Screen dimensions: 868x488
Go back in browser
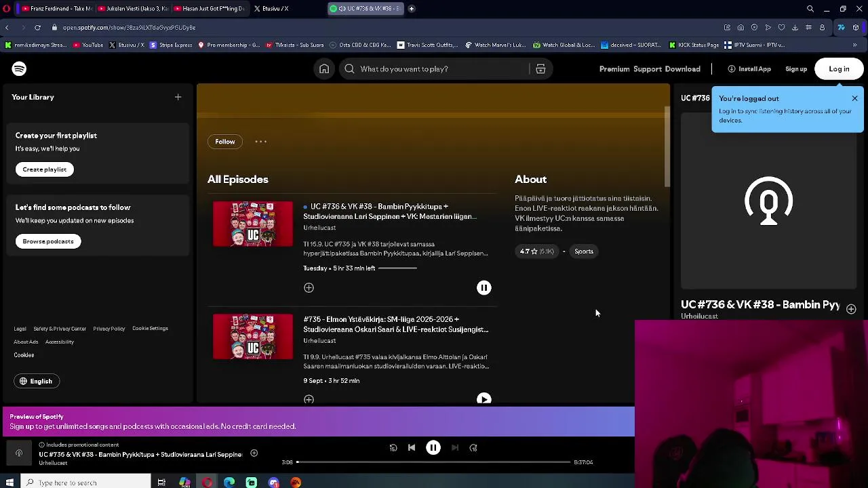coord(7,28)
